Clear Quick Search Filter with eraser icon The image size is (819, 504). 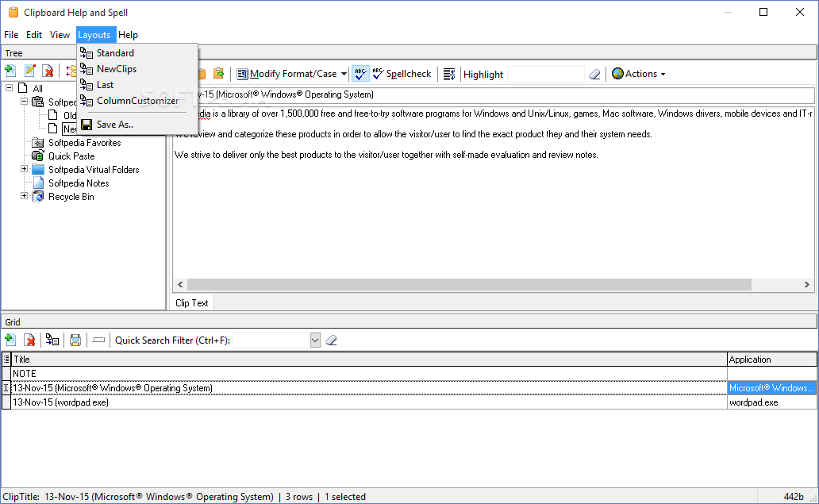coord(331,340)
